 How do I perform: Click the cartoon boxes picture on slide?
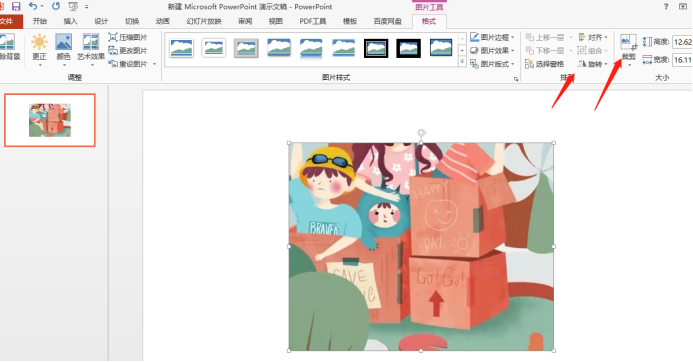(421, 247)
